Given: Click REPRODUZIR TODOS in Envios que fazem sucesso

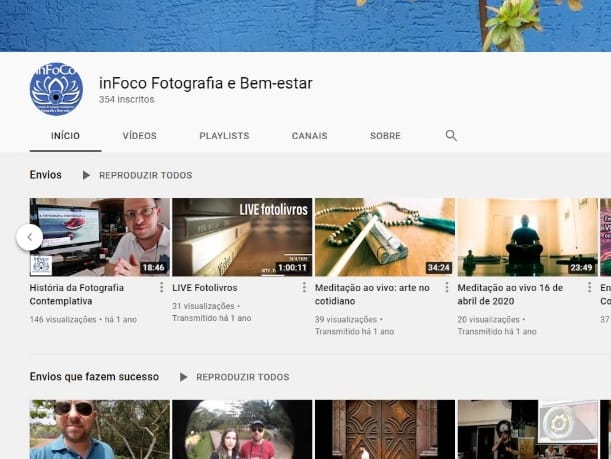Looking at the screenshot, I should 242,377.
